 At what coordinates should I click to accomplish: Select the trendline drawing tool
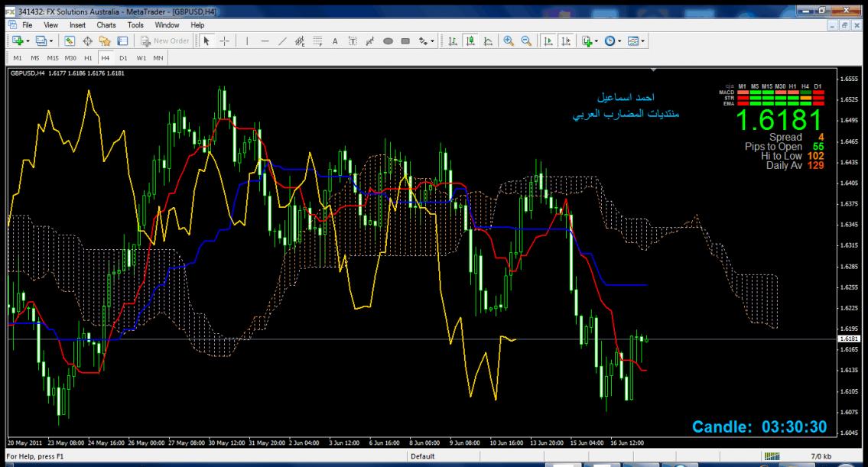coord(283,41)
